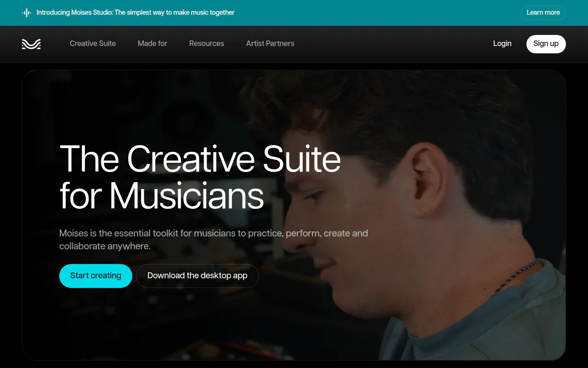Viewport: 588px width, 368px height.
Task: Click the Login link
Action: [x=502, y=44]
